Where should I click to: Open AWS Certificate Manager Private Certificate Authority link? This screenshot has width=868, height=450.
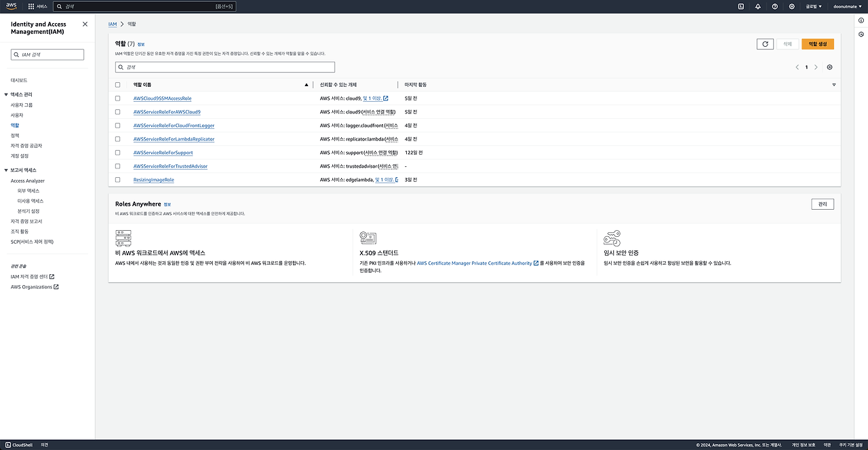478,263
